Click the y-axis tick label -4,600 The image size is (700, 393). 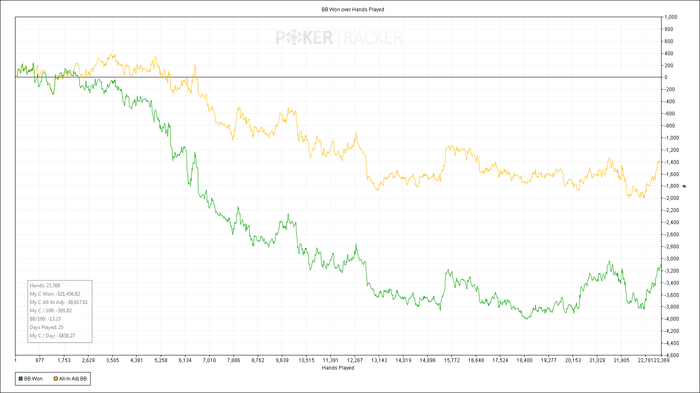pyautogui.click(x=671, y=355)
